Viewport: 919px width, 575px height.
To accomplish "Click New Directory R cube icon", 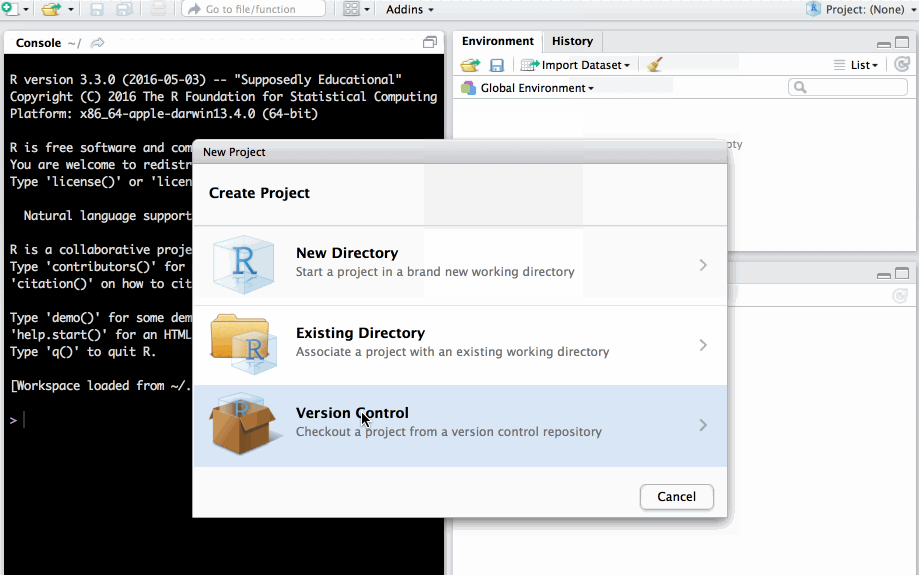I will [243, 264].
